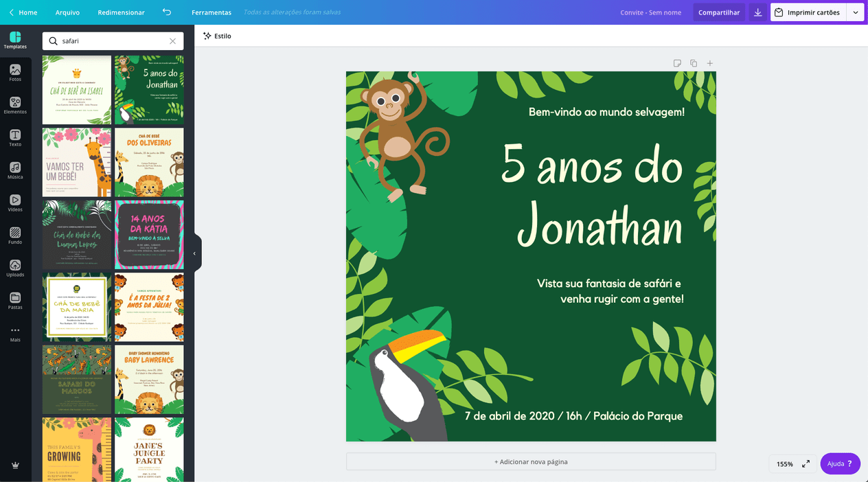Open the Música sidebar tab
The height and width of the screenshot is (482, 868).
coord(15,170)
